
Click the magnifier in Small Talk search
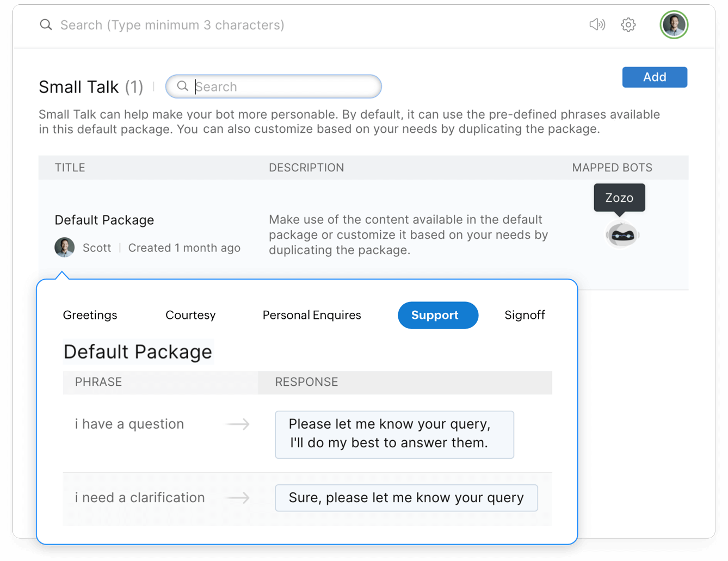click(x=183, y=87)
